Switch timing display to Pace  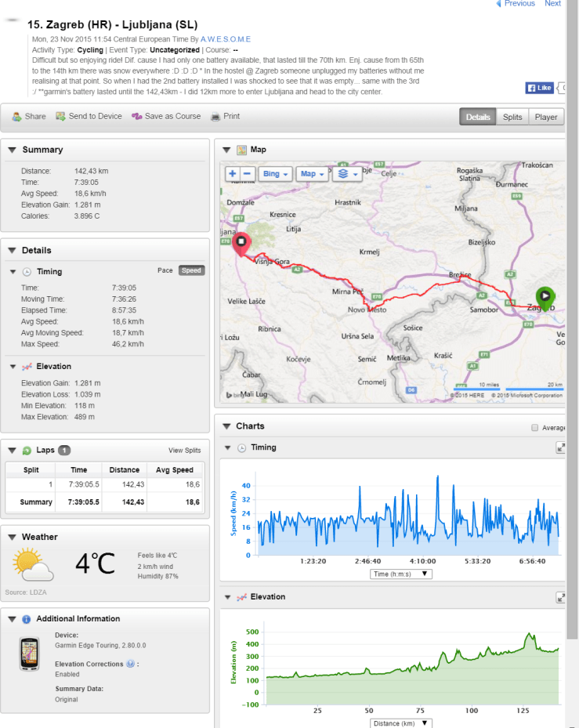click(x=165, y=270)
